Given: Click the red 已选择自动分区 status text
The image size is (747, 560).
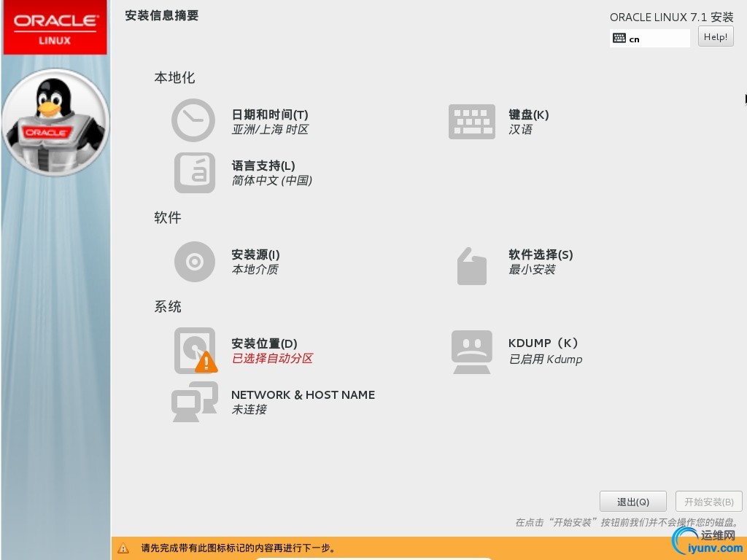Looking at the screenshot, I should tap(273, 359).
